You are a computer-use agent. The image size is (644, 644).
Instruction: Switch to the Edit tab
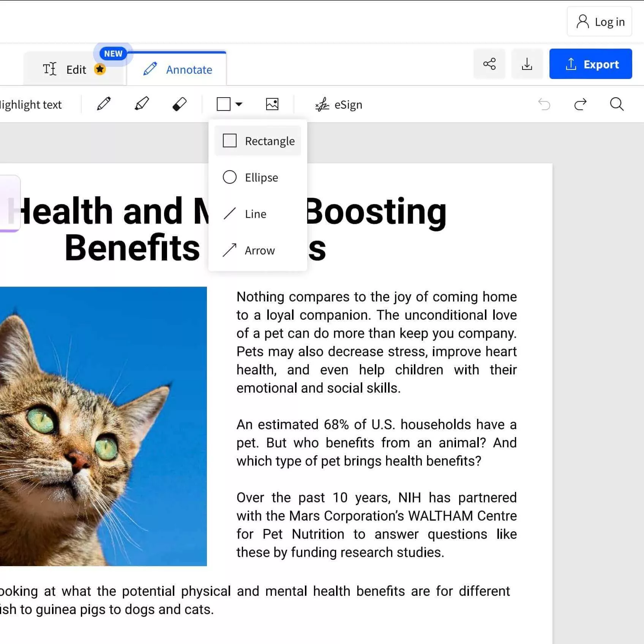tap(68, 69)
